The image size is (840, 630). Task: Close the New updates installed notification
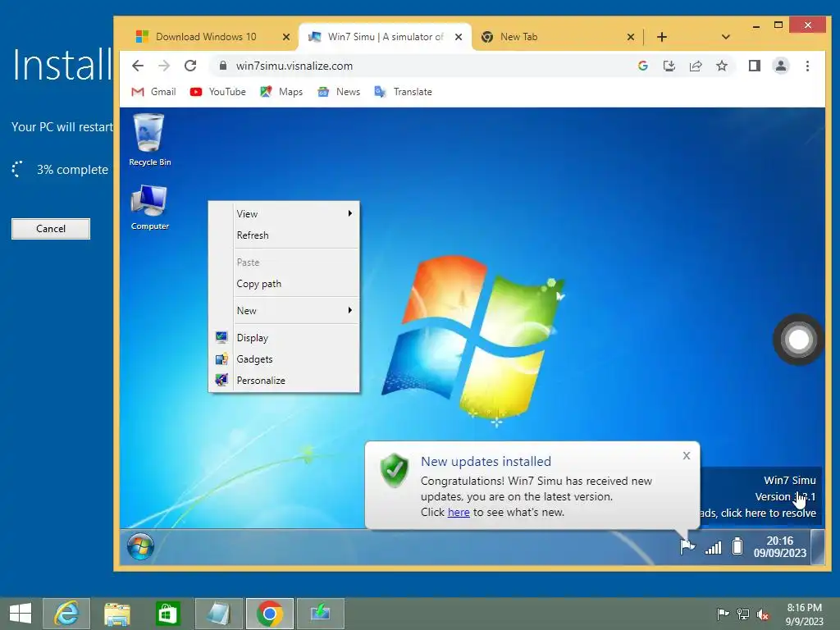click(x=687, y=456)
